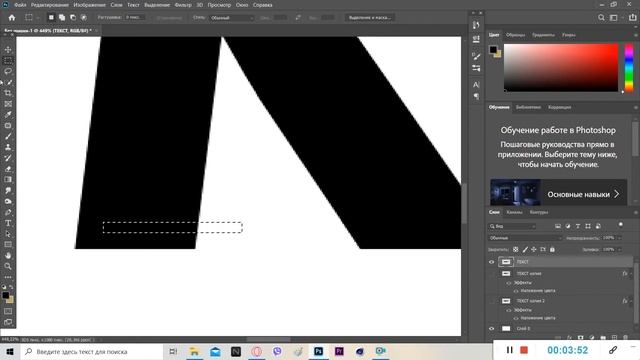Viewport: 640px width, 360px height.
Task: Open the blend mode dropdown Обычные
Action: [525, 238]
